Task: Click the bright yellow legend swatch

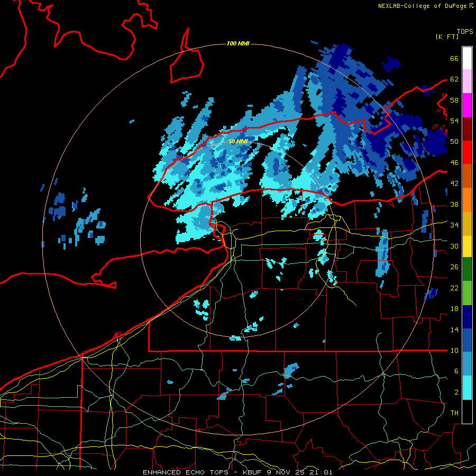Action: coord(467,246)
